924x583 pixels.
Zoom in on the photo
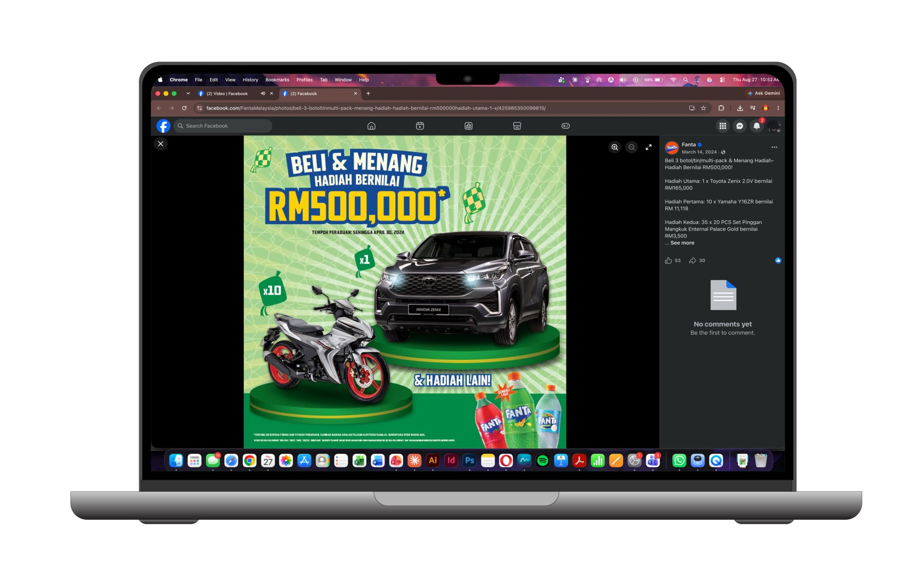click(x=614, y=147)
